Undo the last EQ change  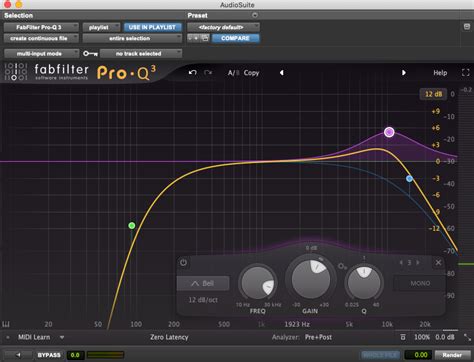pyautogui.click(x=192, y=73)
